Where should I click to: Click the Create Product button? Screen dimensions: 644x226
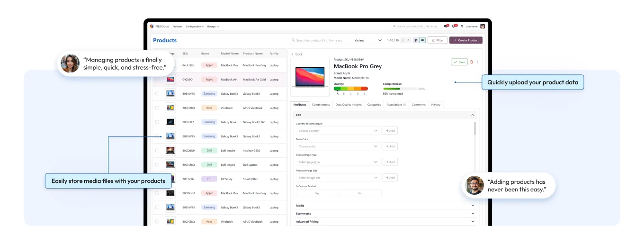[465, 40]
